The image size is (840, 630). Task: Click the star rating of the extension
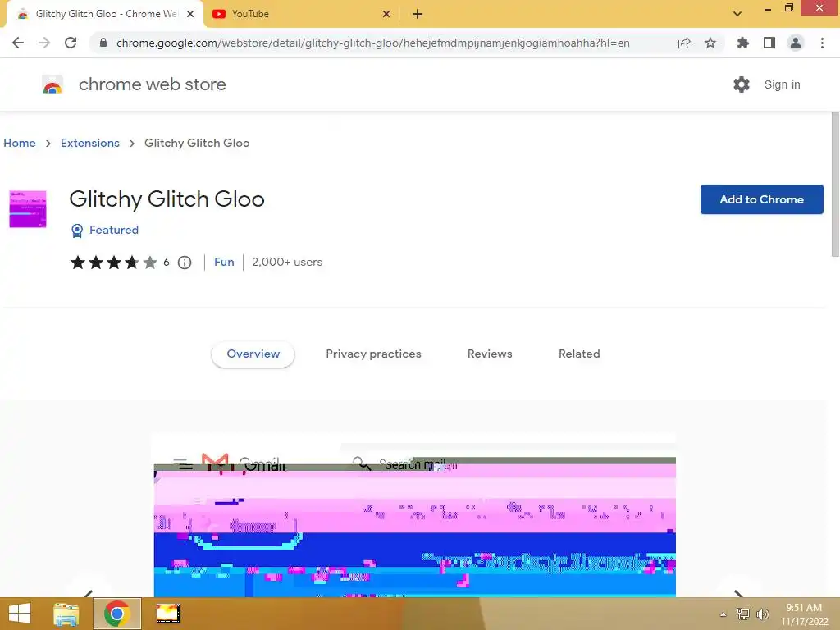click(113, 262)
